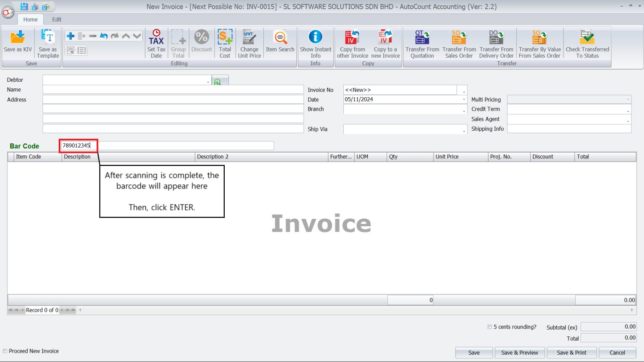644x362 pixels.
Task: Check the Proceed New Invoice option
Action: [x=5, y=351]
